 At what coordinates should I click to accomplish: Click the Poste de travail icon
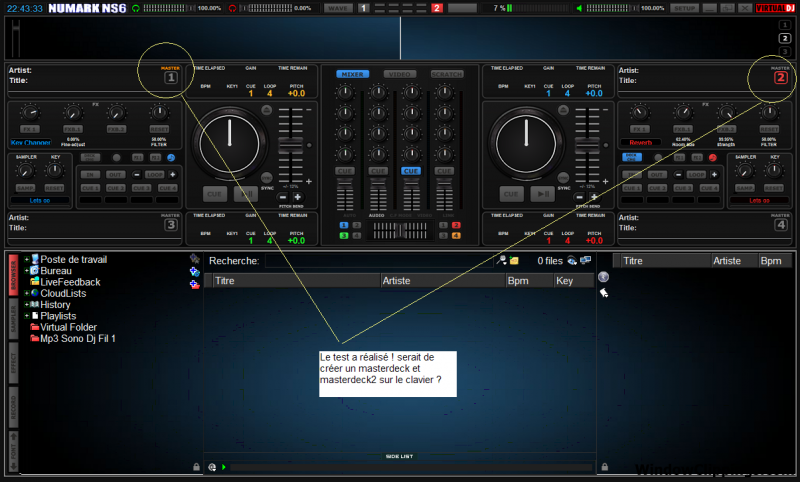click(34, 259)
